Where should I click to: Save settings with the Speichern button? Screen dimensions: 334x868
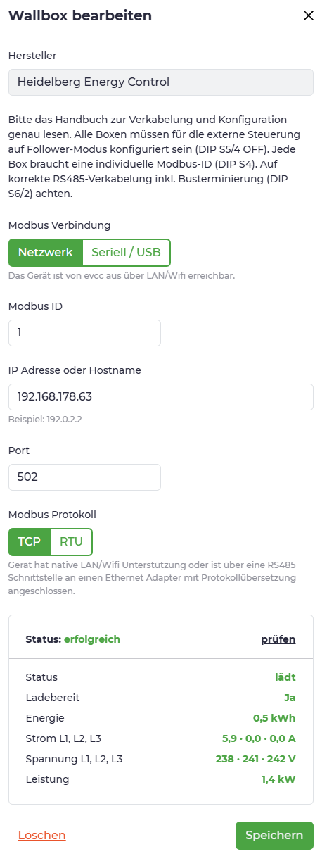click(x=274, y=836)
